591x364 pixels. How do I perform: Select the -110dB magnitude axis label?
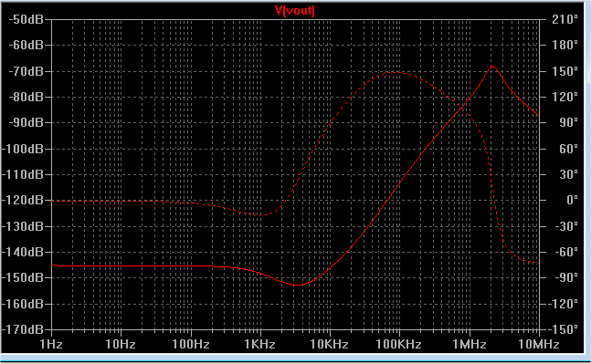(23, 174)
